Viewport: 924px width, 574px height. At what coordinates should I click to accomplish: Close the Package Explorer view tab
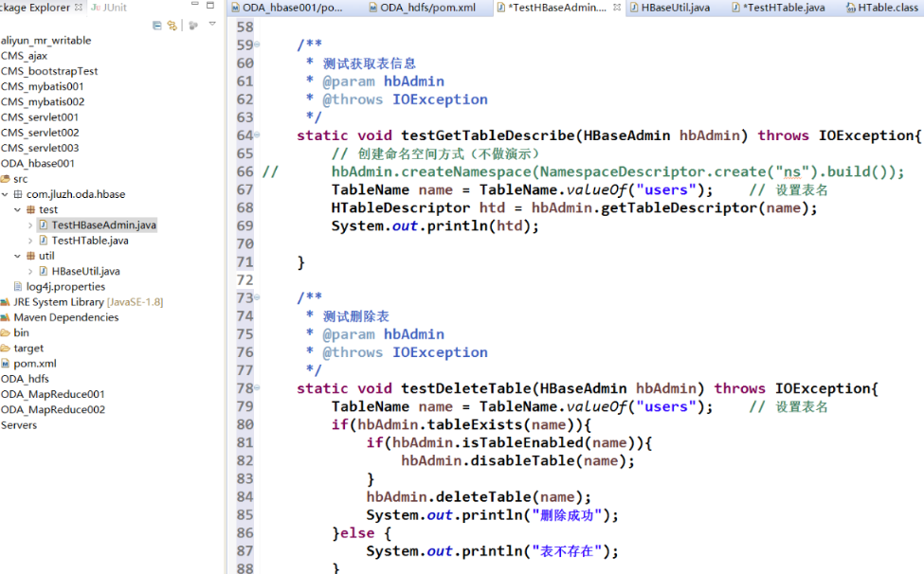point(79,8)
